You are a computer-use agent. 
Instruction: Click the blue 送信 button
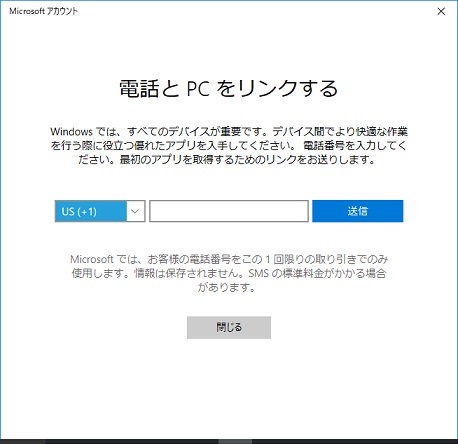pyautogui.click(x=358, y=211)
